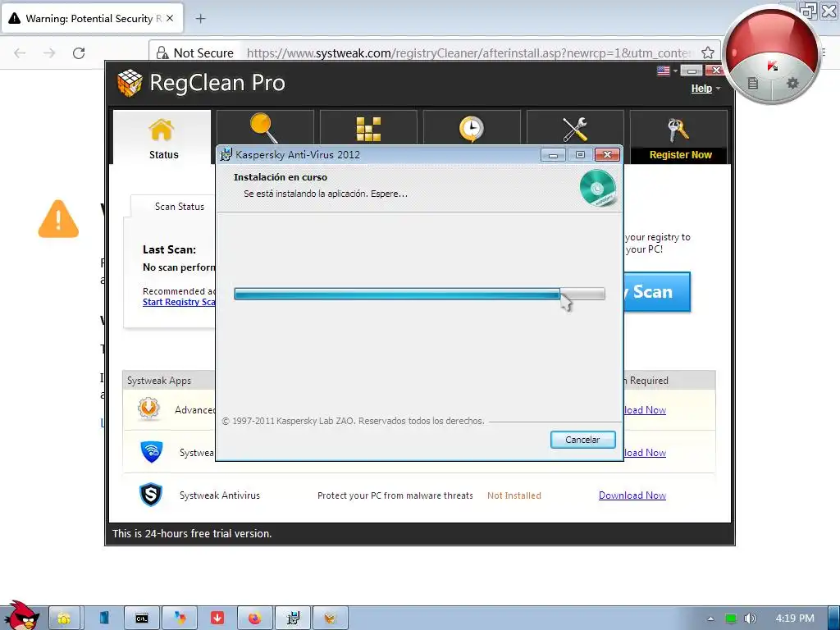Click the volume speaker tray icon

[750, 619]
